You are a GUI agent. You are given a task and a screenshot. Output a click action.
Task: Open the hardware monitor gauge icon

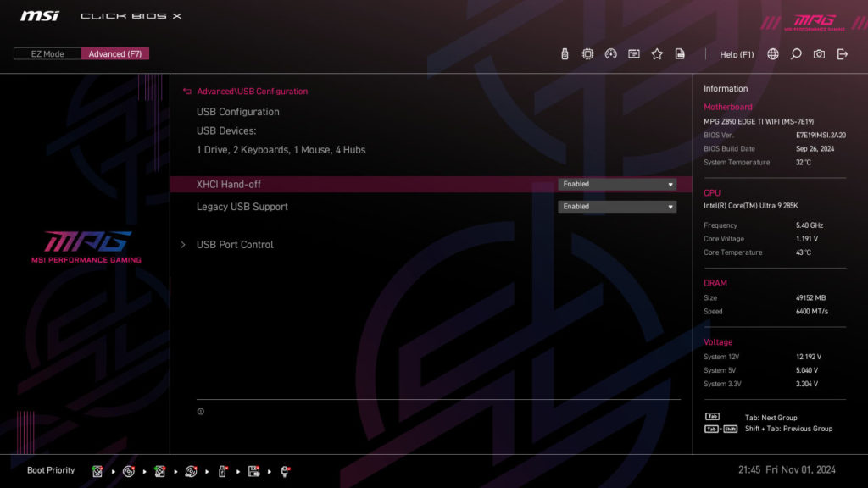(x=610, y=53)
